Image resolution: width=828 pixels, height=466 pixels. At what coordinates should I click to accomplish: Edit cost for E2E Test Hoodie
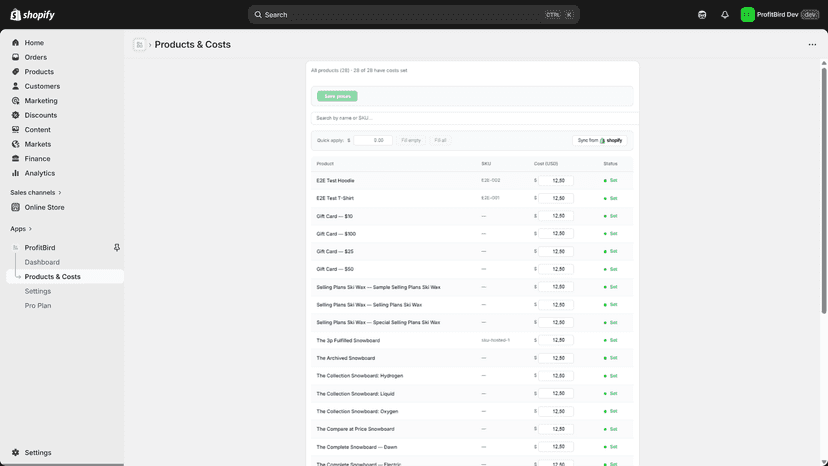click(556, 181)
